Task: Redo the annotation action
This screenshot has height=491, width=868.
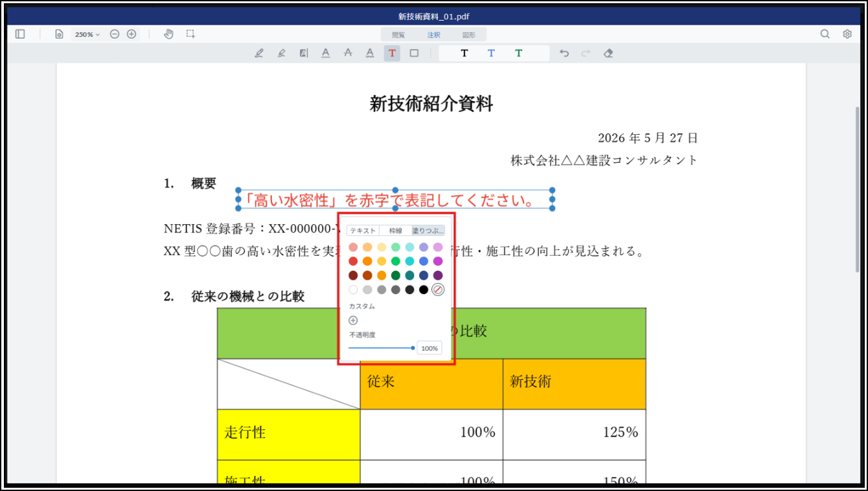Action: (x=586, y=53)
